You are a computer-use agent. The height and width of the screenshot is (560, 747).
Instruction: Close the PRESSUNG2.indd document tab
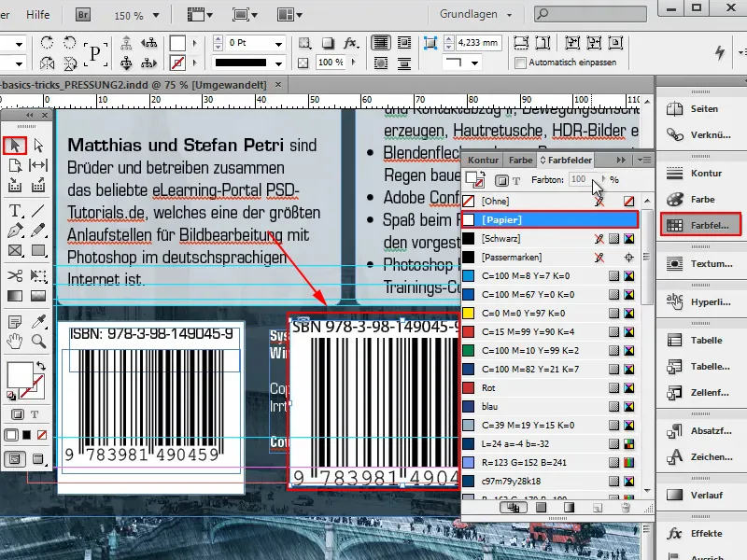click(278, 85)
